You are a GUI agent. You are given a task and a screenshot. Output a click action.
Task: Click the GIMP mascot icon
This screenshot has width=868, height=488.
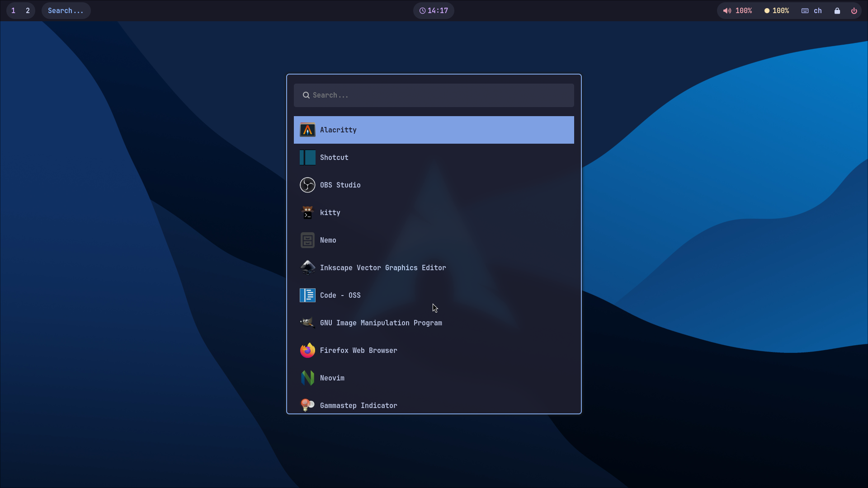point(307,323)
